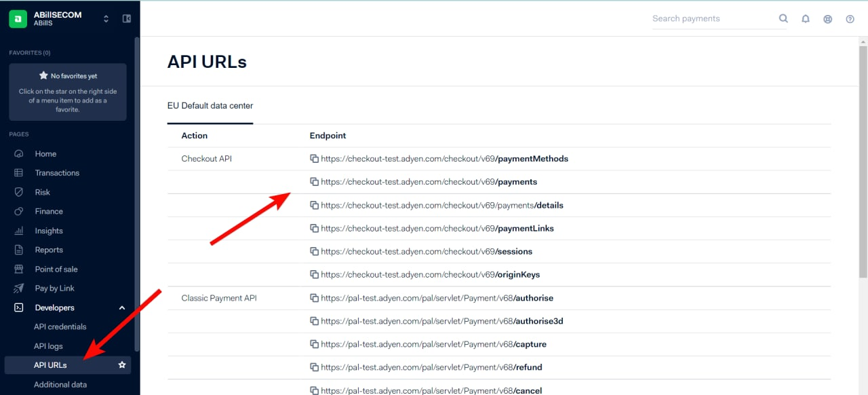Click the Insights chart icon
Image resolution: width=868 pixels, height=395 pixels.
[19, 231]
